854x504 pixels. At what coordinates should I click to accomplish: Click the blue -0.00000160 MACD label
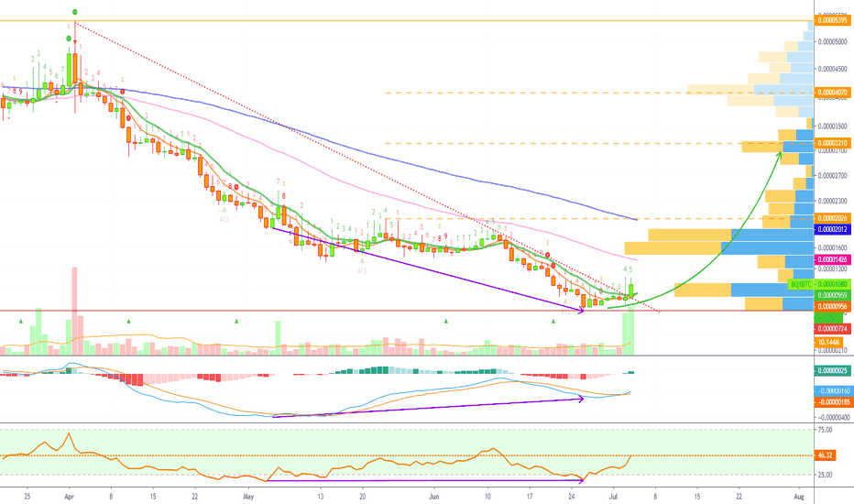point(833,390)
